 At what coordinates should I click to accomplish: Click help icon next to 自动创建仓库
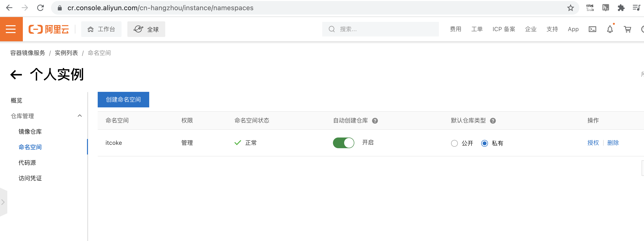(x=375, y=121)
